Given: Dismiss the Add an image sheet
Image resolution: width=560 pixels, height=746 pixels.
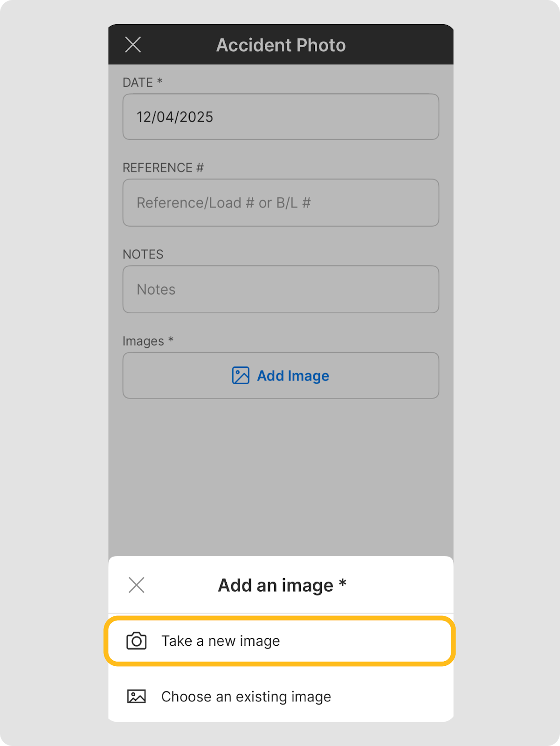Looking at the screenshot, I should (136, 585).
